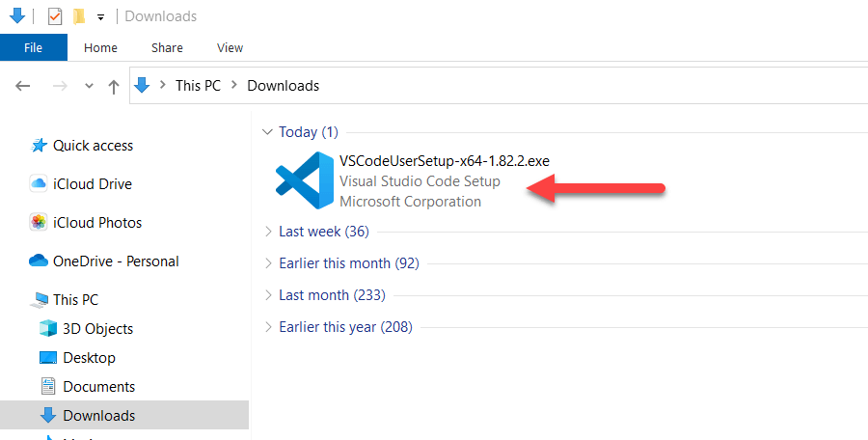The image size is (868, 440).
Task: Click the iCloud Drive cloud icon
Action: [39, 183]
